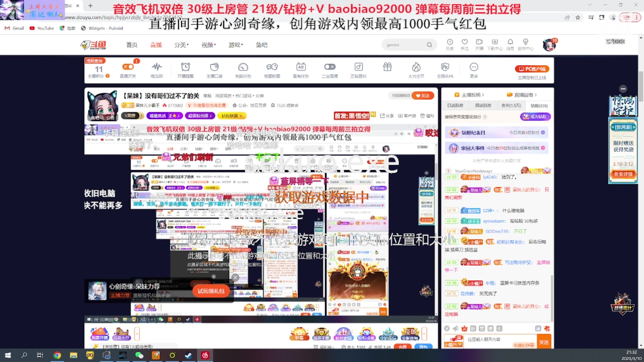Image resolution: width=644 pixels, height=362 pixels.
Task: Open Chrome from the Windows taskbar
Action: (x=57, y=355)
